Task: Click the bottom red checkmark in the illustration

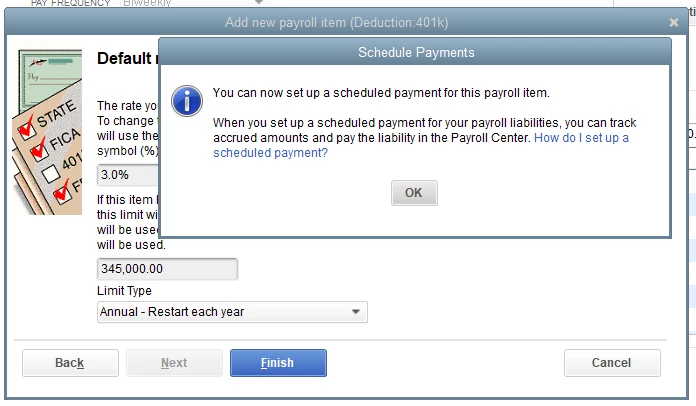Action: pyautogui.click(x=62, y=192)
